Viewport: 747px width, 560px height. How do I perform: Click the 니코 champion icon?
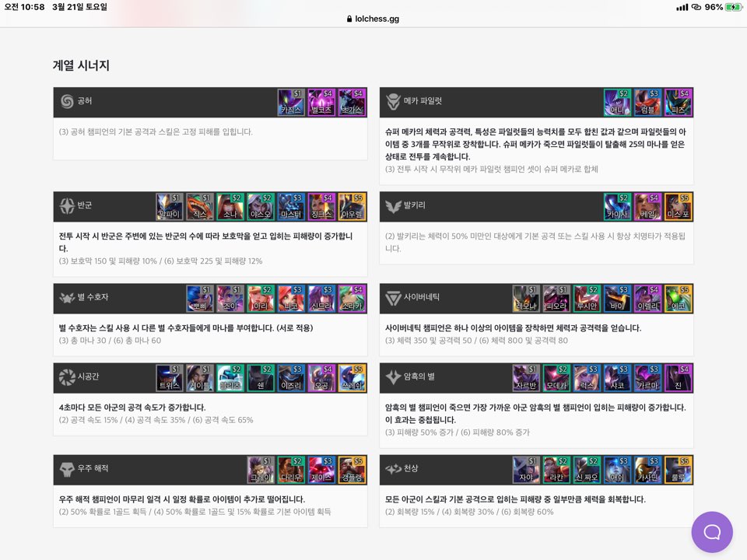point(291,299)
